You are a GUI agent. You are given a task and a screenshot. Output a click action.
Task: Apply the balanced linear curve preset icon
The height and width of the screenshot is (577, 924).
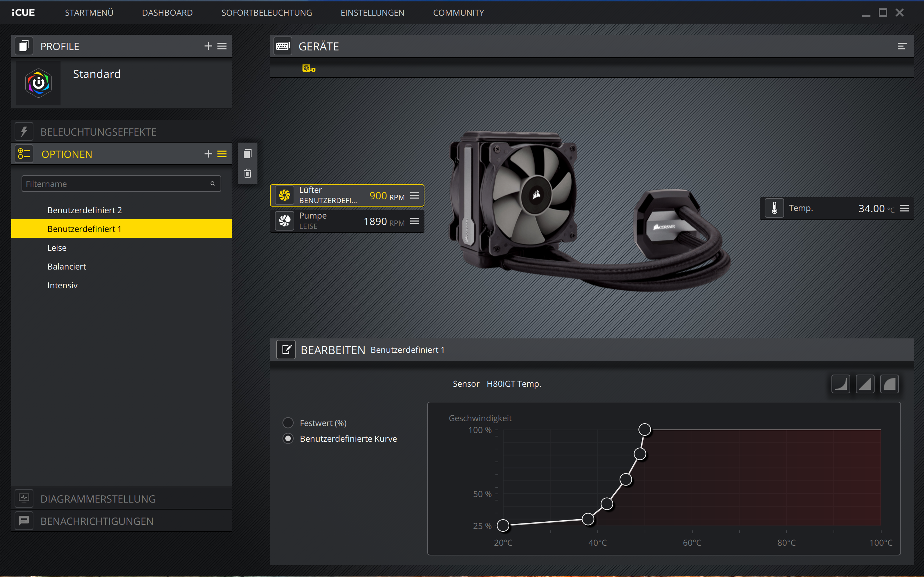(865, 384)
